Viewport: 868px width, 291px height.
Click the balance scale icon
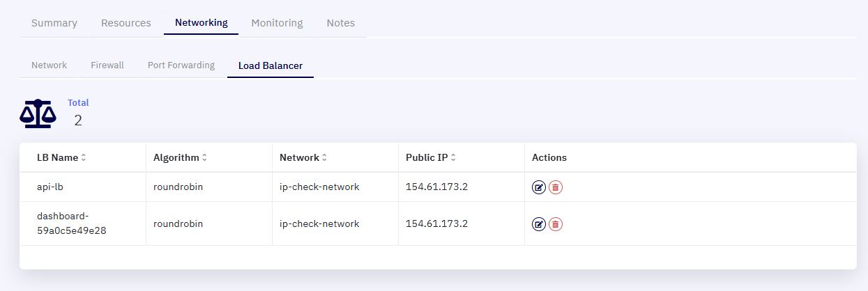pos(38,113)
